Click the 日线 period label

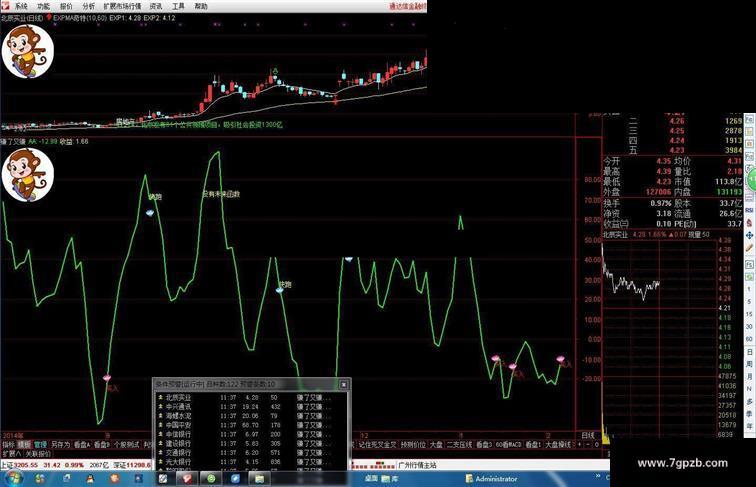coord(588,435)
